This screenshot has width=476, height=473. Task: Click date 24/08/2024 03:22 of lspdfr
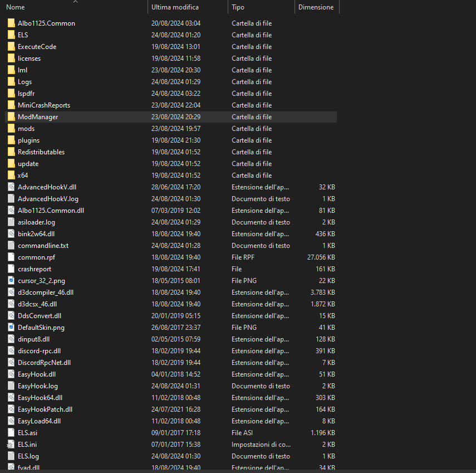point(176,94)
